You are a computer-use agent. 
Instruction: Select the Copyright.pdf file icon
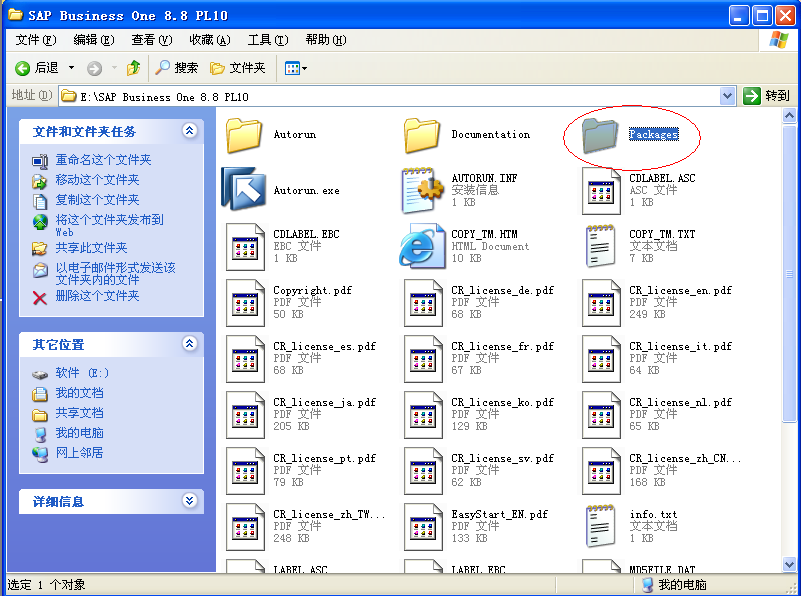click(246, 303)
